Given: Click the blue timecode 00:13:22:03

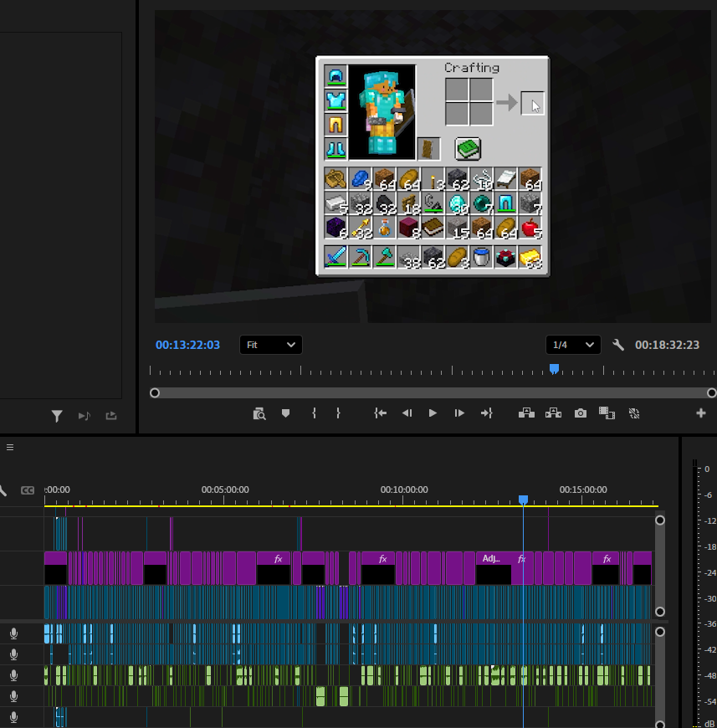Looking at the screenshot, I should click(187, 345).
